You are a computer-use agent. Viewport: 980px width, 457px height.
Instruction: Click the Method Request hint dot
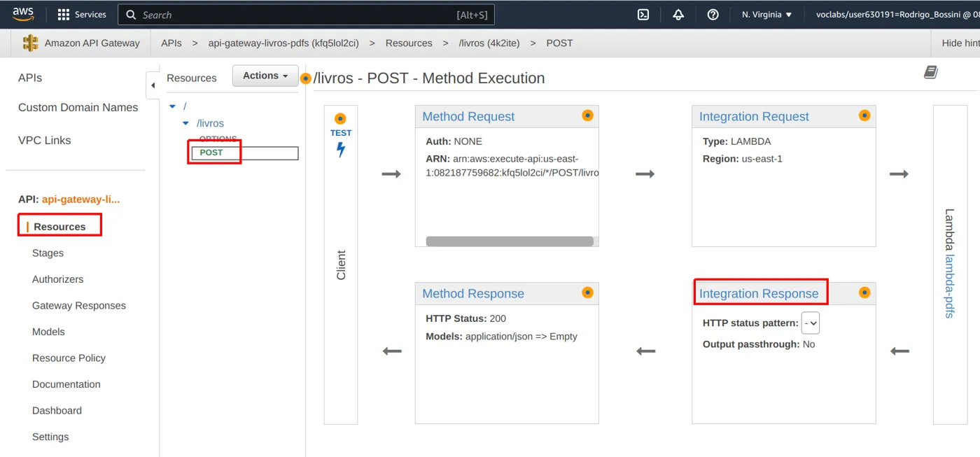pyautogui.click(x=587, y=115)
